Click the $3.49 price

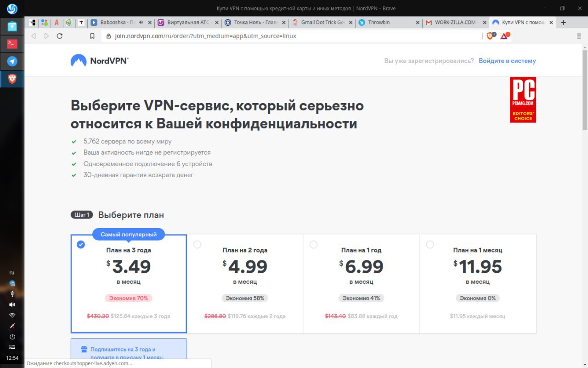(x=129, y=266)
